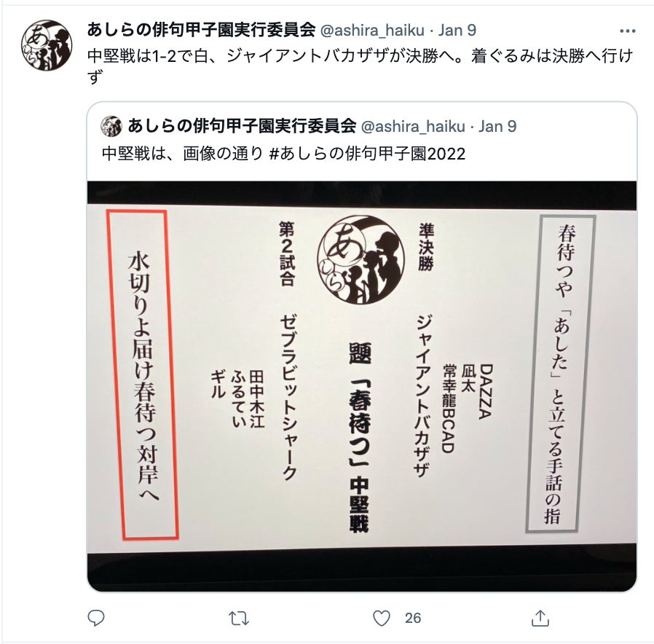
Task: Click the circular あしら logo in image
Action: pos(361,259)
